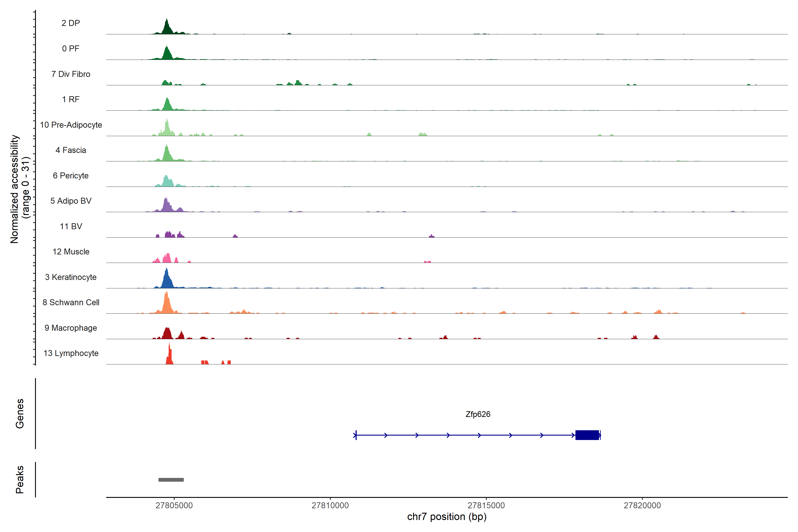Click the gray peak region bar
Screen dimensions: 798x532
click(171, 480)
